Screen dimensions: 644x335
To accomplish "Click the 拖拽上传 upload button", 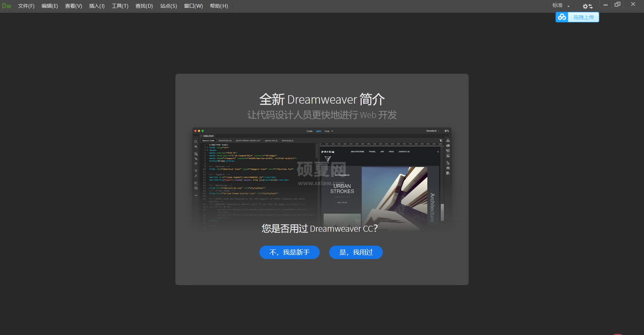I will [584, 17].
